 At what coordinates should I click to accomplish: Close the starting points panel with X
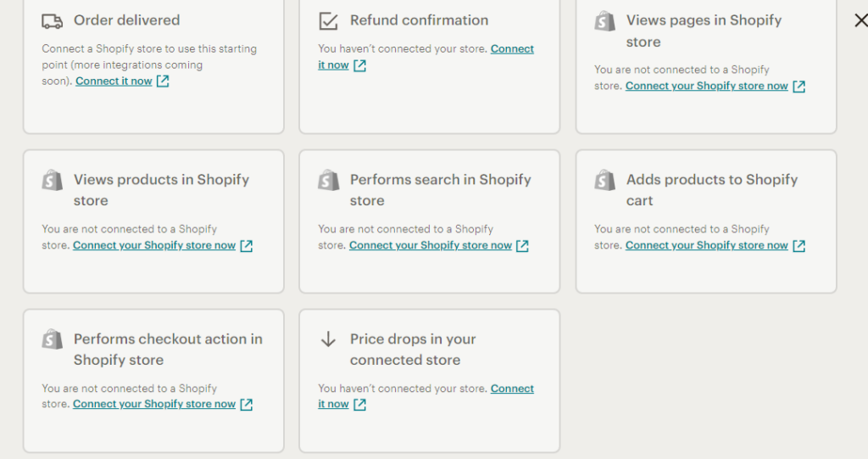tap(861, 21)
